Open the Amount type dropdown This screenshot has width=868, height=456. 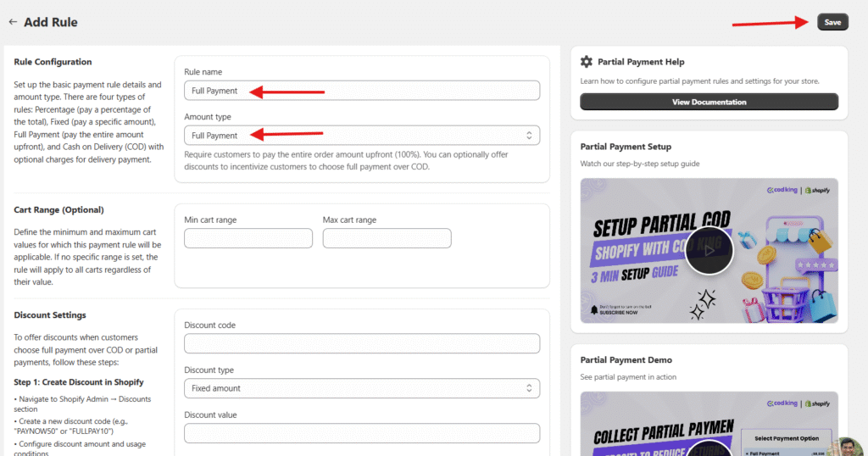(362, 136)
